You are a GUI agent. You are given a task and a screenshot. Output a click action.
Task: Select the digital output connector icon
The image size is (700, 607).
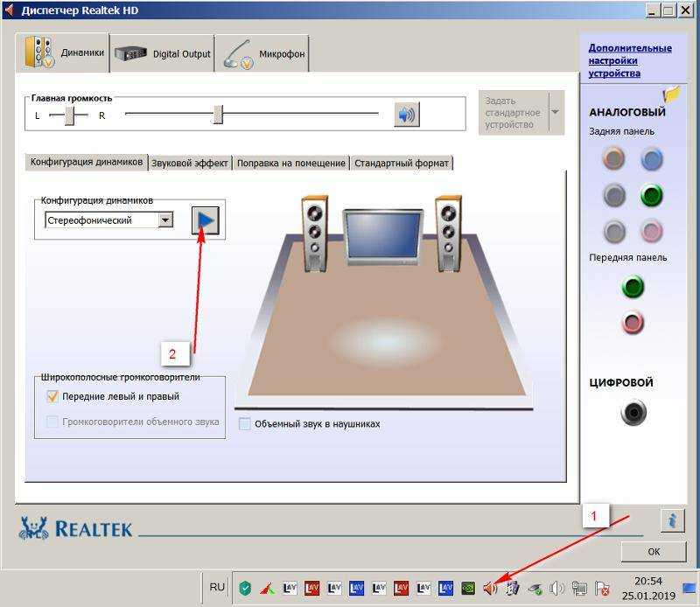[633, 412]
